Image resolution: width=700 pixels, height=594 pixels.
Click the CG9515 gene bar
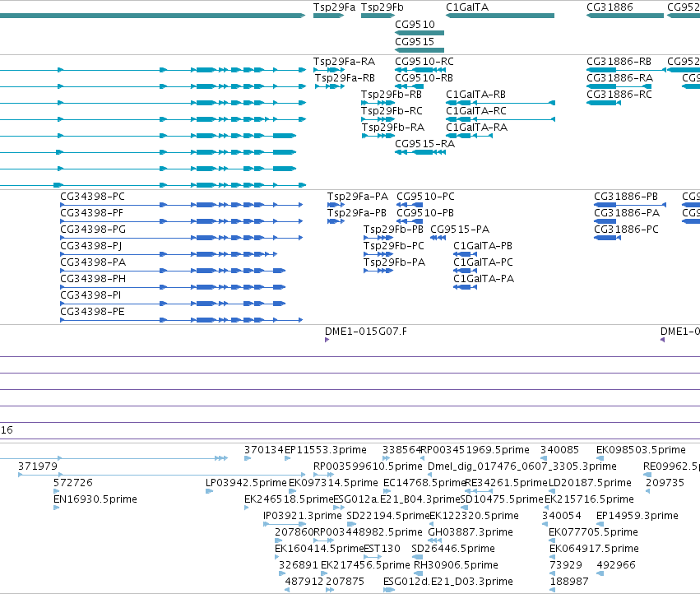point(420,50)
